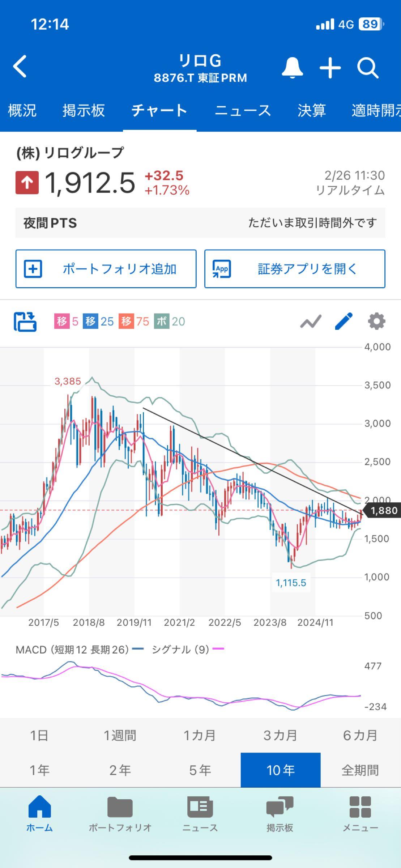Choose the 1年 chart period
Screen dimensions: 401x868
[40, 770]
